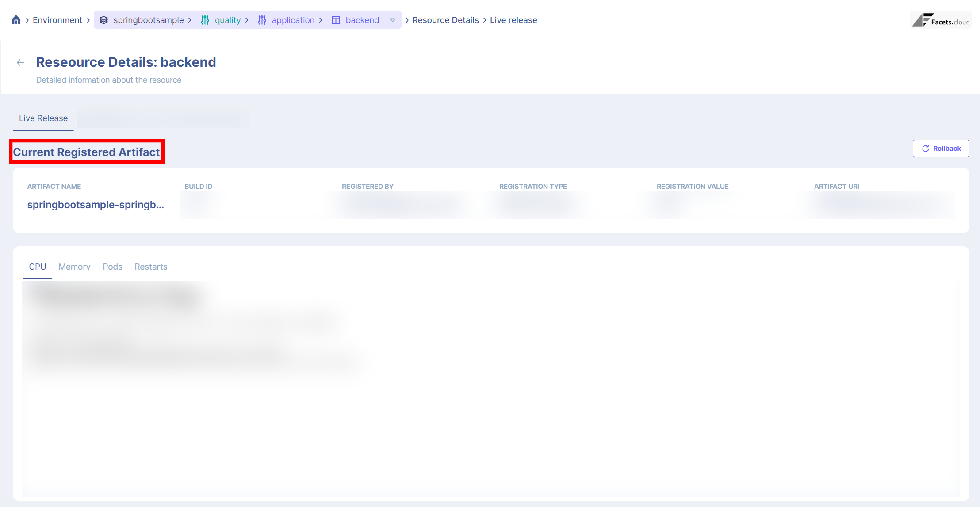Click the back arrow beside Resource Details
The height and width of the screenshot is (507, 980).
point(20,62)
